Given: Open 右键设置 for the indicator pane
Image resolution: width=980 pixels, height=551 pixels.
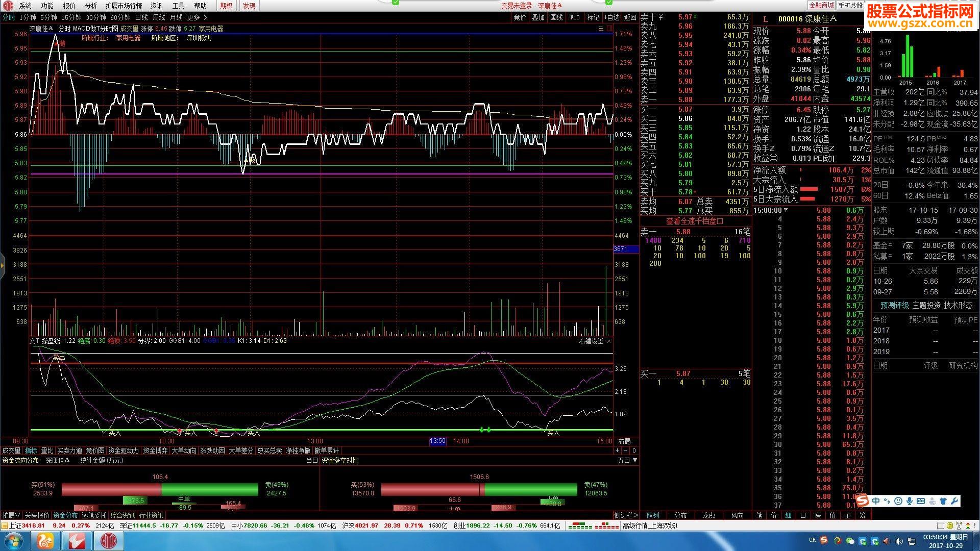Looking at the screenshot, I should tap(591, 341).
